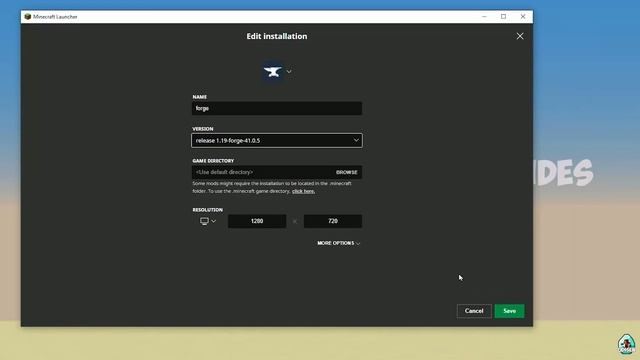Click the Name input field containing forge
Image resolution: width=640 pixels, height=360 pixels.
pos(277,109)
